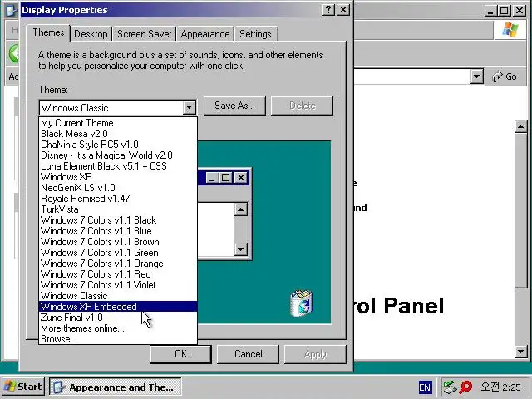This screenshot has height=399, width=532.
Task: Click the Help question mark button in the title bar
Action: click(328, 9)
